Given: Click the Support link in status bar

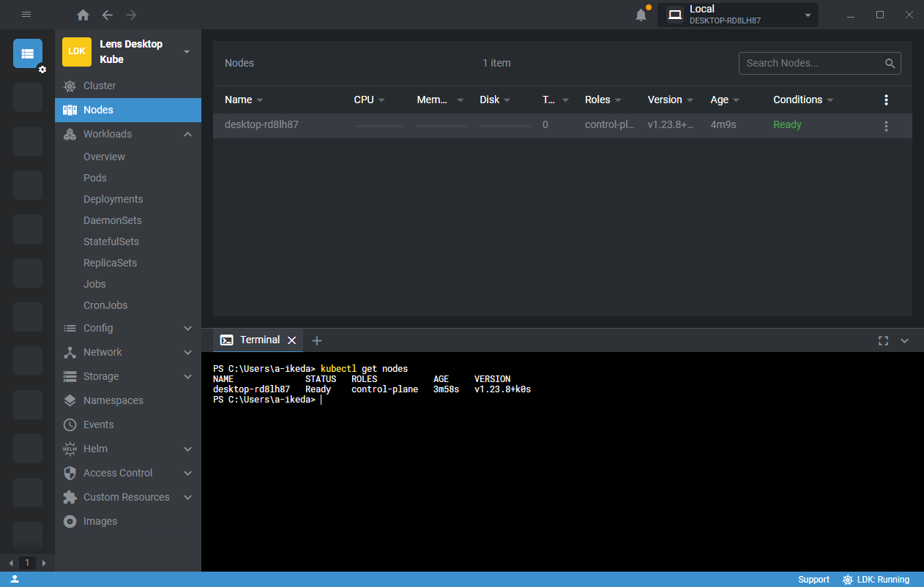Looking at the screenshot, I should coord(813,580).
